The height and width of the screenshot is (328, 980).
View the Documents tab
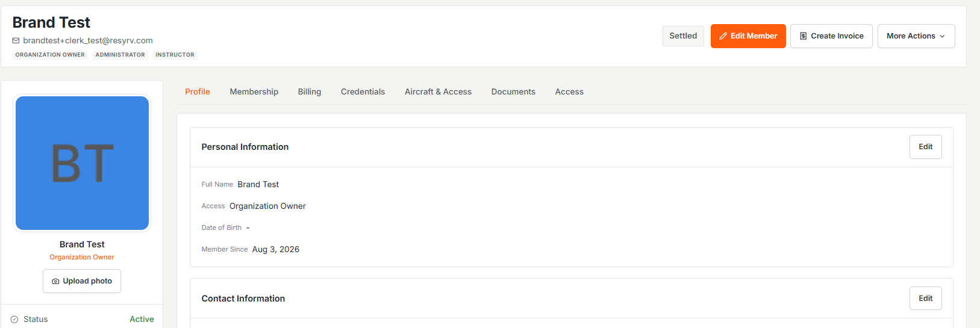[x=513, y=91]
